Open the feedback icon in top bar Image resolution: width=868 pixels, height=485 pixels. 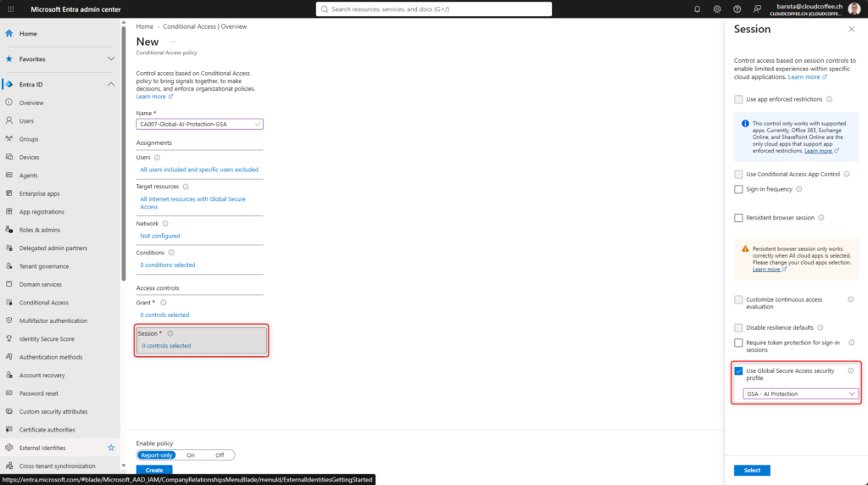(757, 8)
